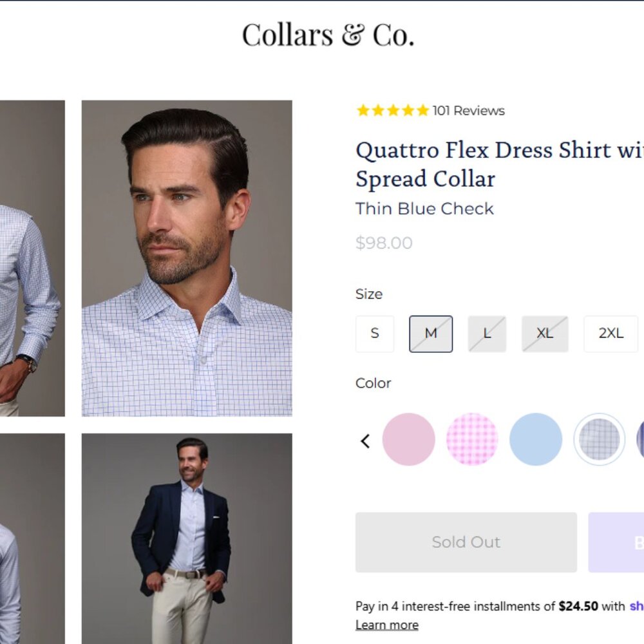Open the Learn more installments link

click(386, 624)
